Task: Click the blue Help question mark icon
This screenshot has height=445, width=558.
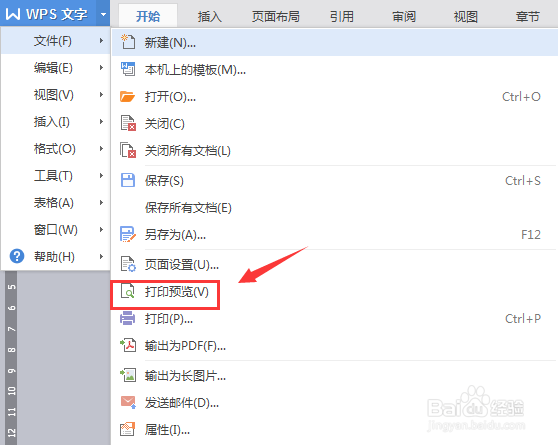Action: pyautogui.click(x=17, y=256)
